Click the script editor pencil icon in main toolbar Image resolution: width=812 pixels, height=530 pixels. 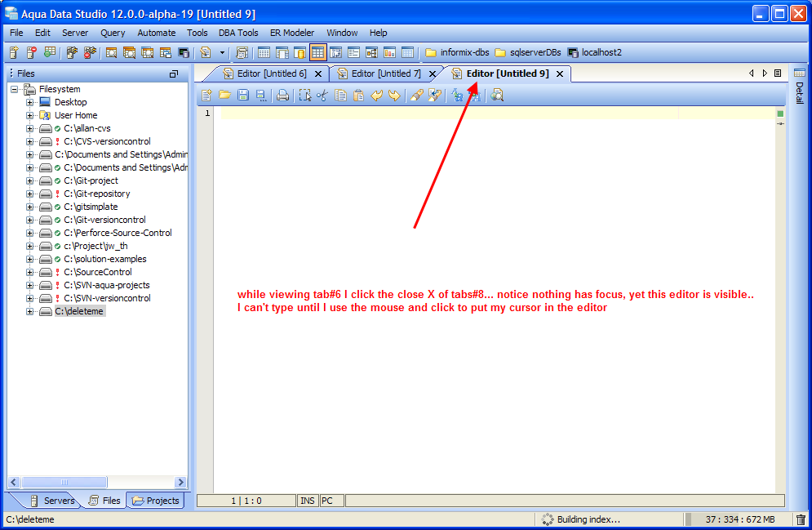(x=206, y=52)
